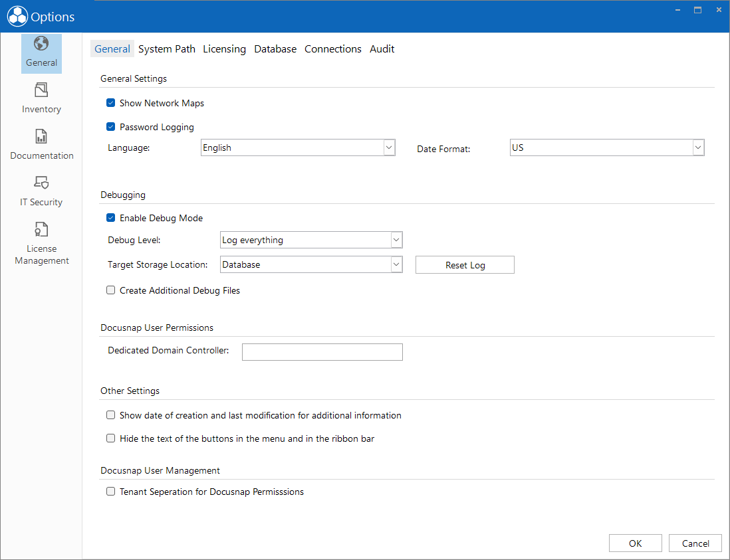Viewport: 730px width, 560px height.
Task: Maximize the Options window
Action: pos(698,10)
